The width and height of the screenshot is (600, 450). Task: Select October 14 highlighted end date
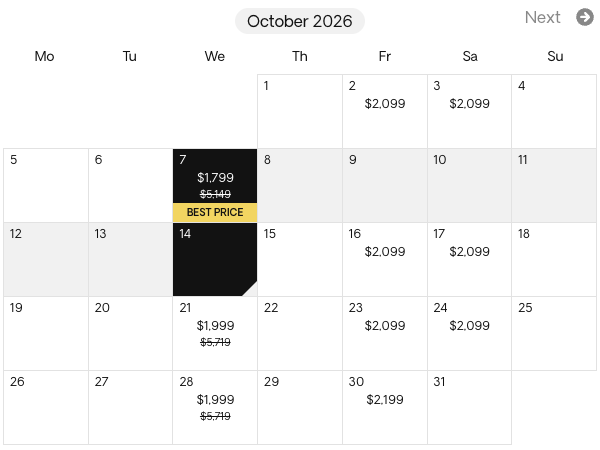[x=215, y=259]
